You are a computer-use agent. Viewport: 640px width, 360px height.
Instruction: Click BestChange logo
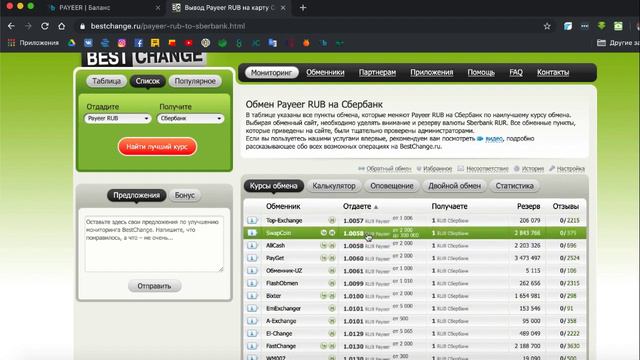(x=144, y=58)
